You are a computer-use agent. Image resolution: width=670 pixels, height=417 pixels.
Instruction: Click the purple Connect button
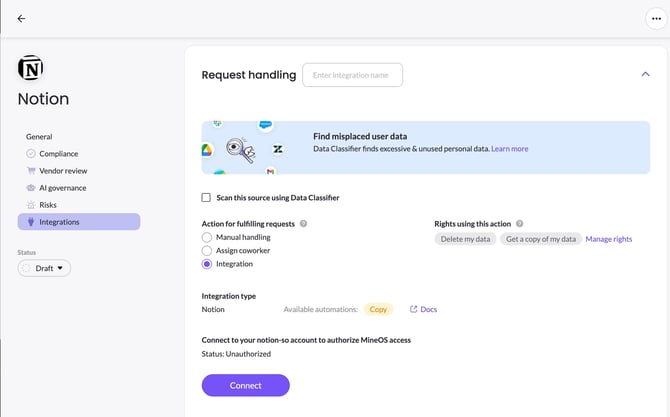(x=246, y=385)
